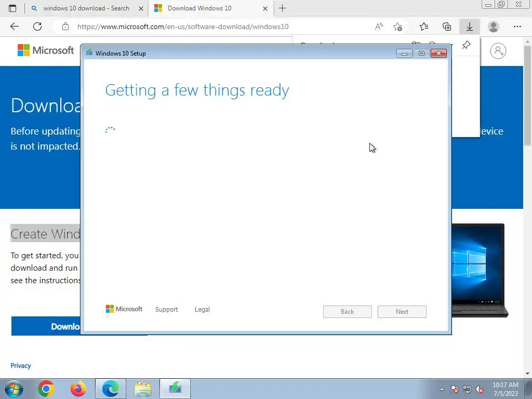Open the browser profile avatar
Image resolution: width=532 pixels, height=399 pixels.
[494, 26]
